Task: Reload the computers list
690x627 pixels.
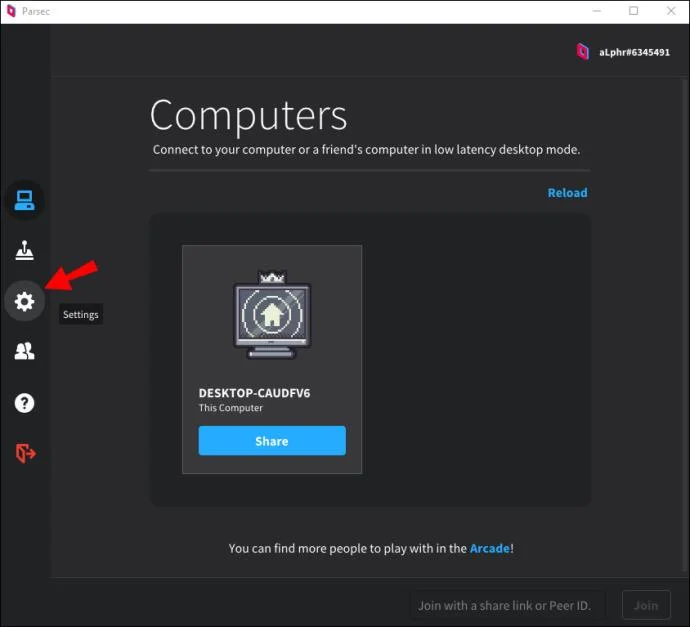Action: 567,193
